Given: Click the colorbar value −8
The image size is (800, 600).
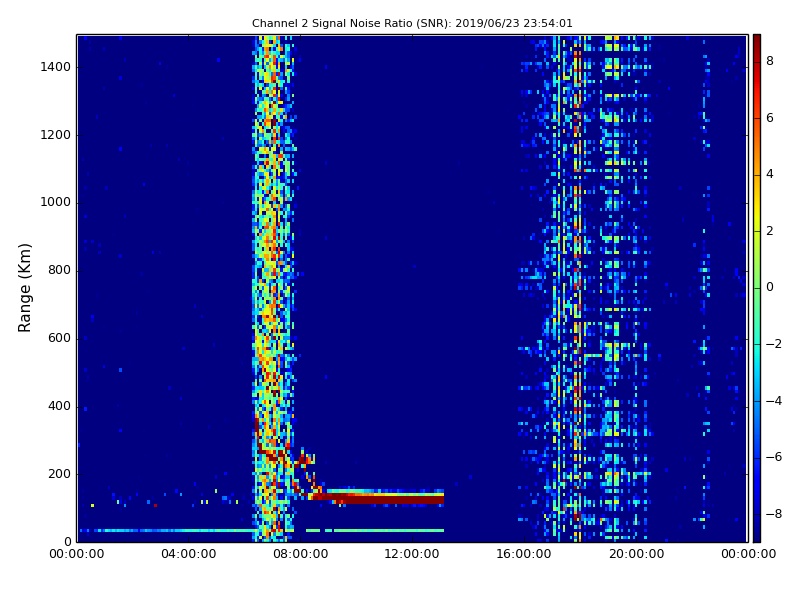Looking at the screenshot, I should pyautogui.click(x=774, y=514).
